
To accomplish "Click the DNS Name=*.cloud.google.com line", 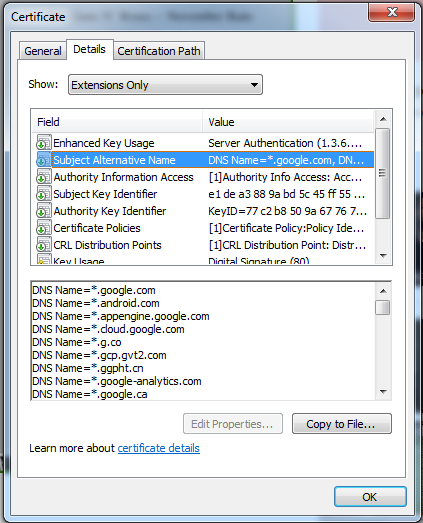I will [108, 329].
